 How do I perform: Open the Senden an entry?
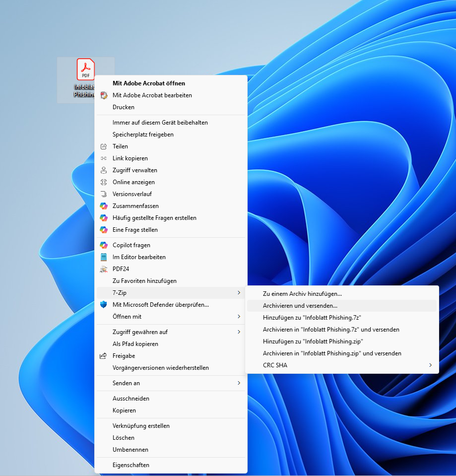click(171, 383)
